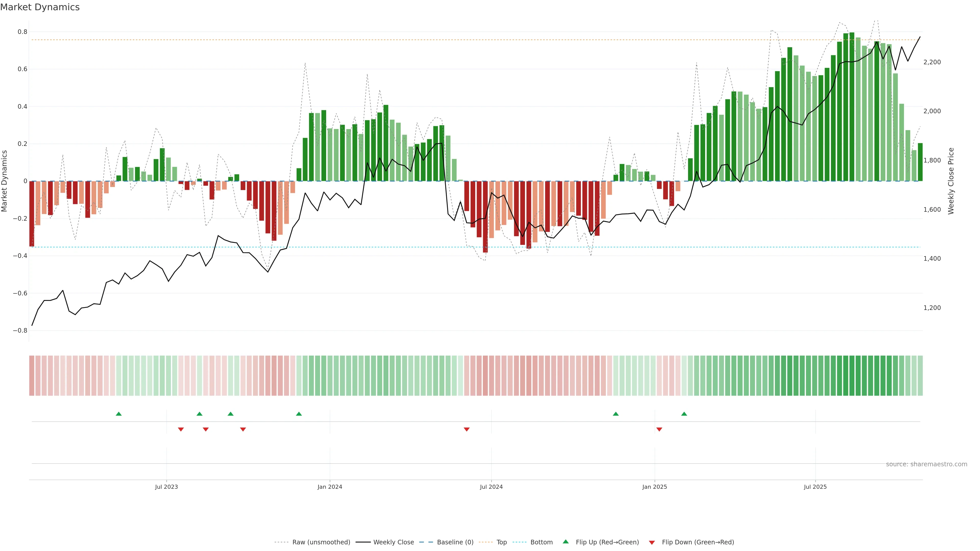Open the source: sharemaestro.com link
This screenshot has width=980, height=551.
926,464
